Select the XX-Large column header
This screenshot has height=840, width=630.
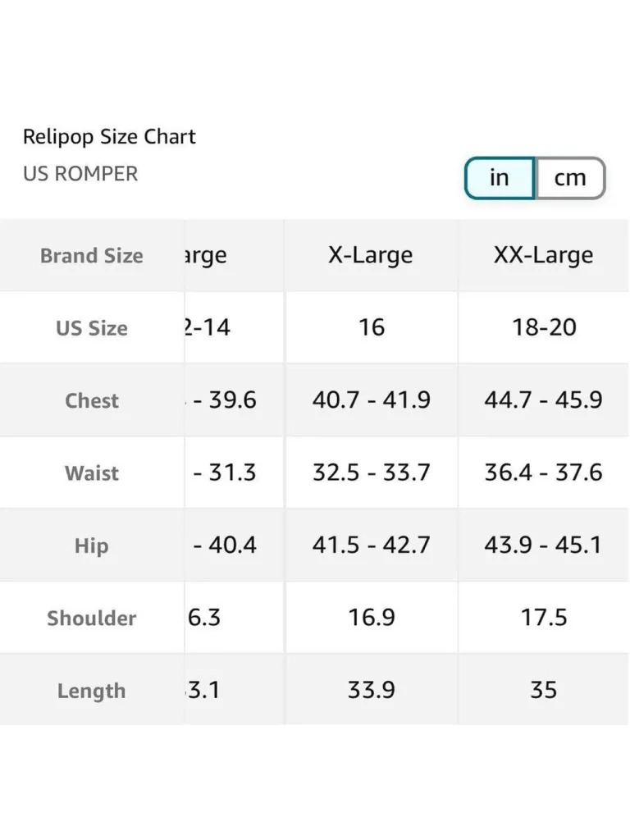pos(543,255)
